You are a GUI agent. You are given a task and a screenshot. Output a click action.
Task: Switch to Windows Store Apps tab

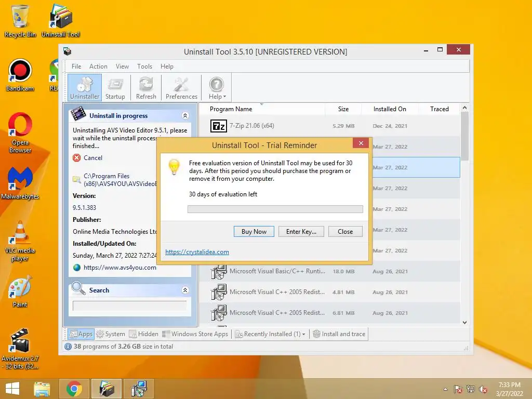point(195,334)
